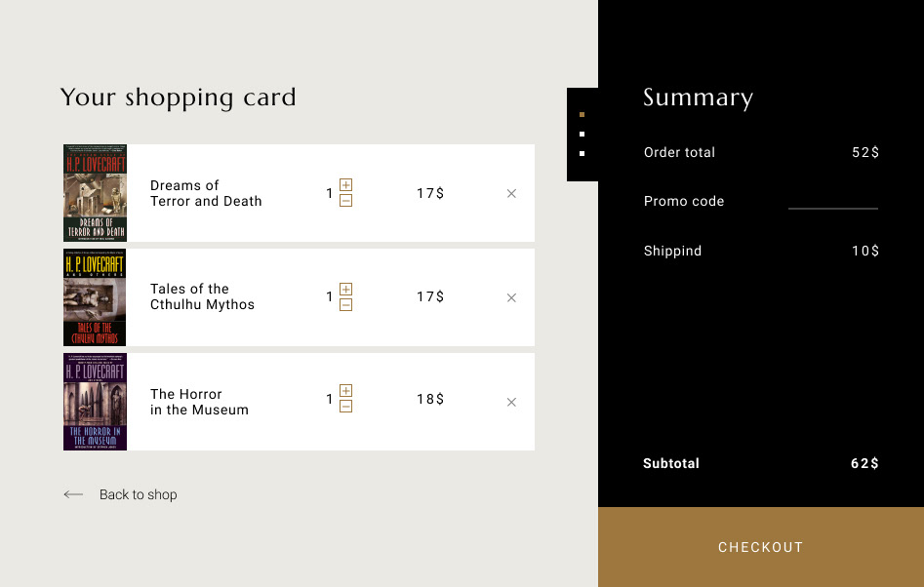The width and height of the screenshot is (924, 587).
Task: Remove The Horror in the Museum item
Action: tap(511, 403)
